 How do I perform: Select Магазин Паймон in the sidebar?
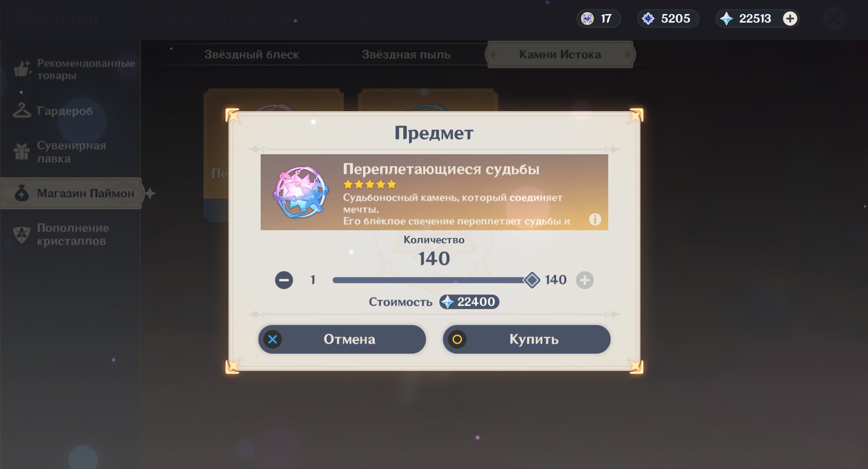pos(72,194)
